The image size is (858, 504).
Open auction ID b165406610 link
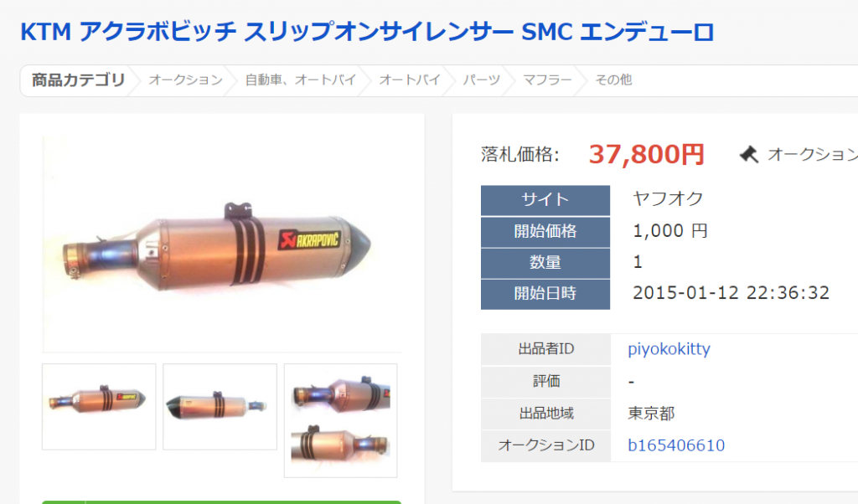(x=676, y=445)
